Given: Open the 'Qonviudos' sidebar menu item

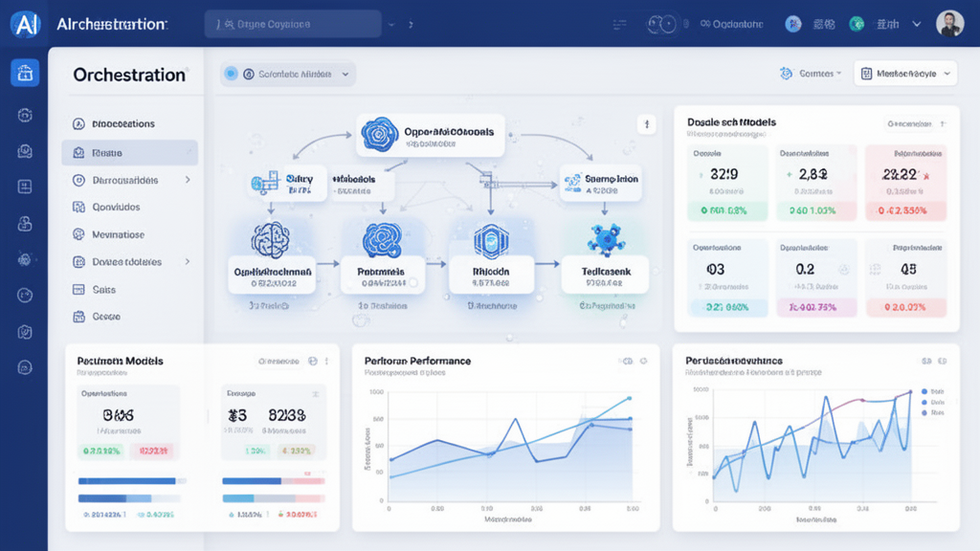Looking at the screenshot, I should point(130,207).
